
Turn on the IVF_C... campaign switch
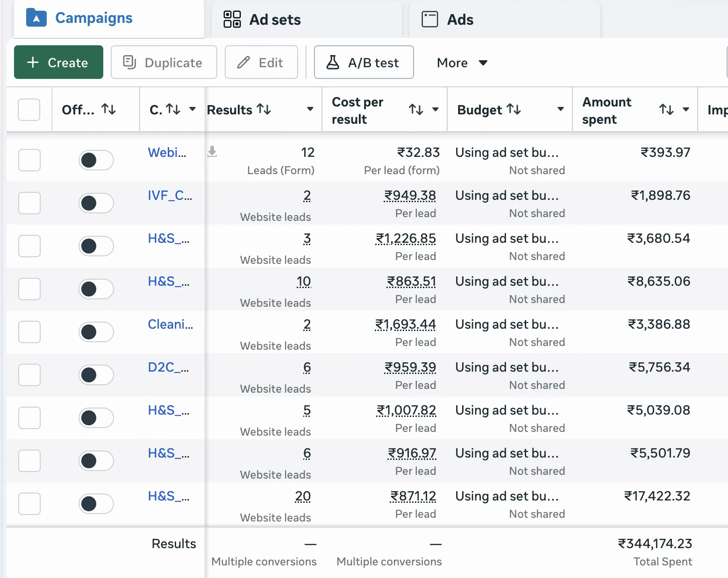(x=96, y=203)
